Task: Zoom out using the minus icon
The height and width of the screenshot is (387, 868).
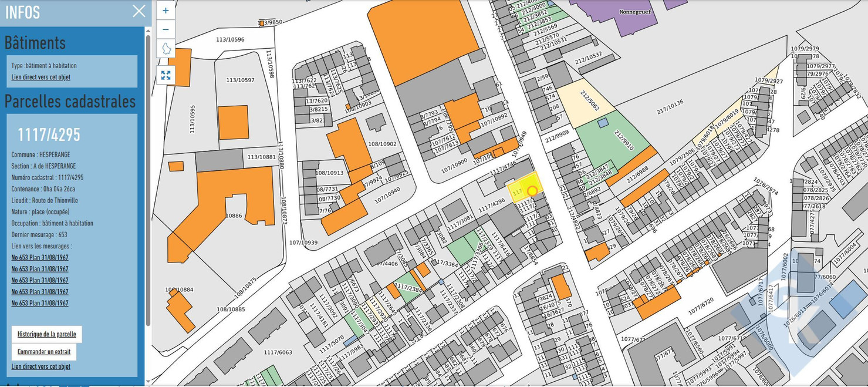Action: point(165,29)
